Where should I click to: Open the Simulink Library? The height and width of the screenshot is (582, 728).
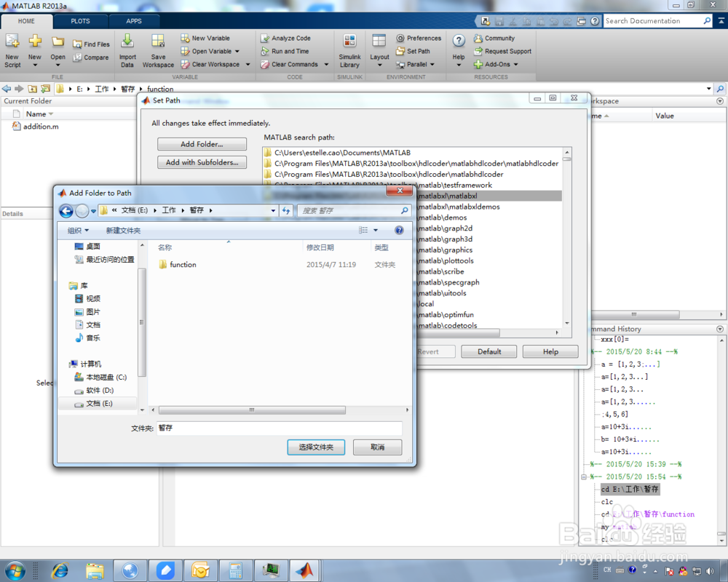(349, 51)
